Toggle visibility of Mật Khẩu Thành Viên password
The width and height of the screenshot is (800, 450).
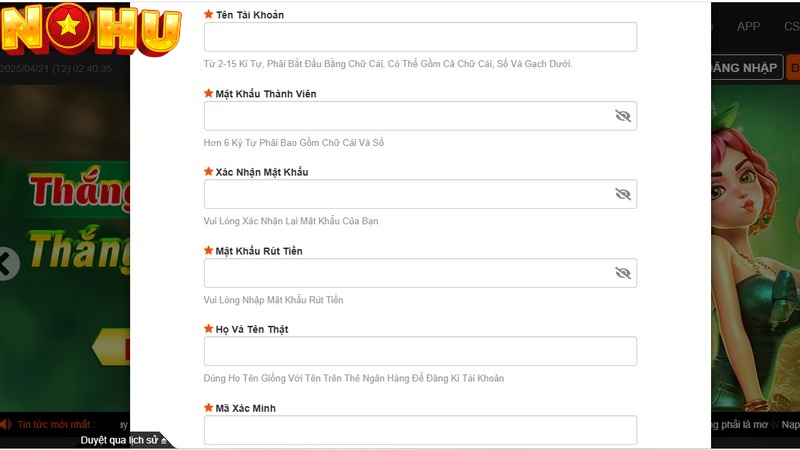622,116
